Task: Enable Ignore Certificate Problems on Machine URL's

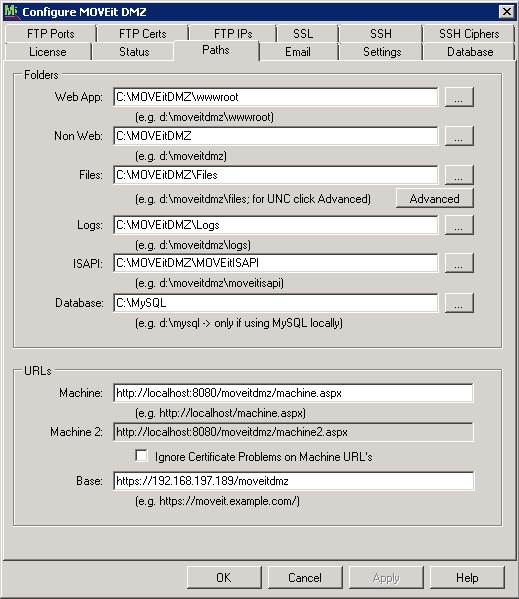Action: (142, 456)
